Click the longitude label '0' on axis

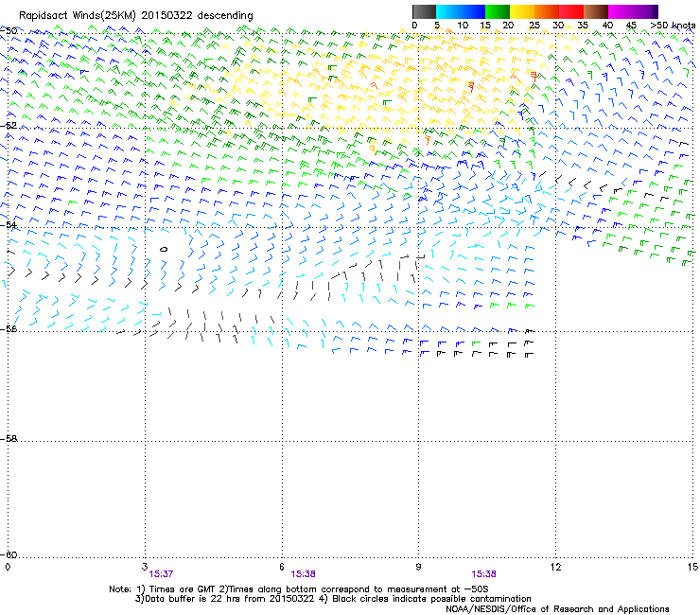[x=8, y=567]
